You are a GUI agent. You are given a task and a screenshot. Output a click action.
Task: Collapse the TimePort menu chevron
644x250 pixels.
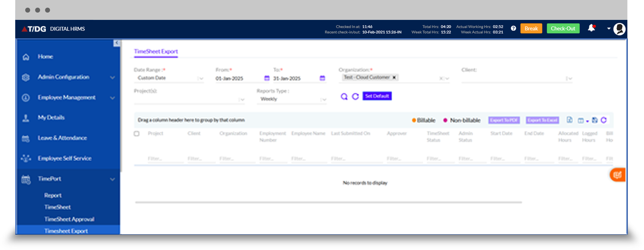click(x=112, y=179)
